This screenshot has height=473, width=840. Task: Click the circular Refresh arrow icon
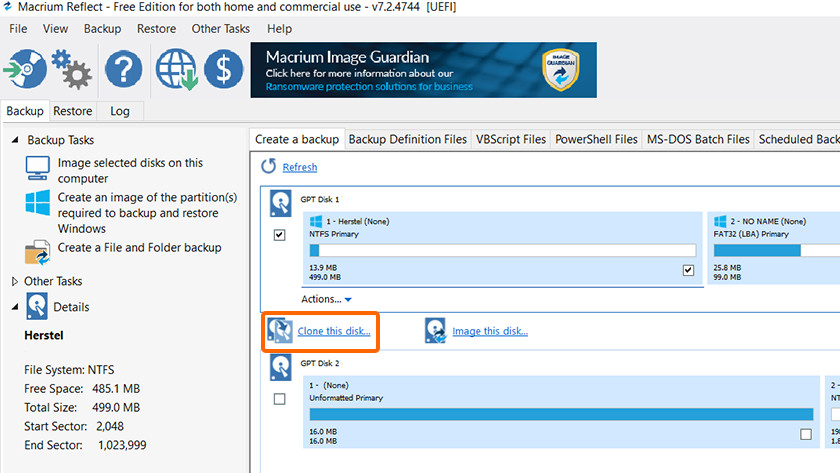click(268, 166)
